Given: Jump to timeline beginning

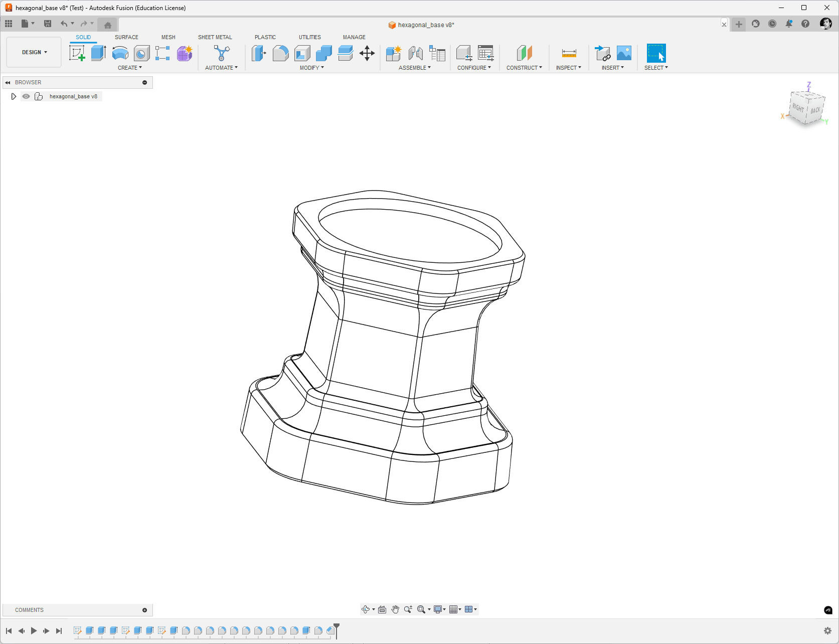Looking at the screenshot, I should pos(9,631).
